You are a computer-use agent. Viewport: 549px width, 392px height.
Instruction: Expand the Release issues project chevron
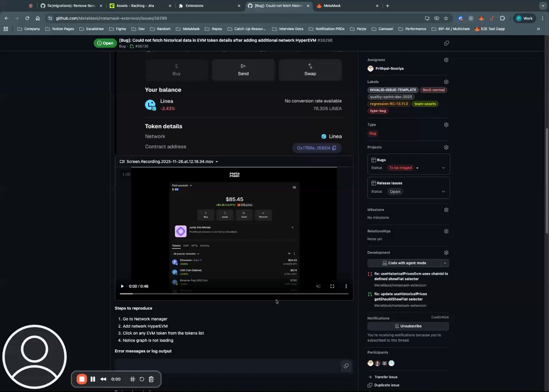click(443, 192)
